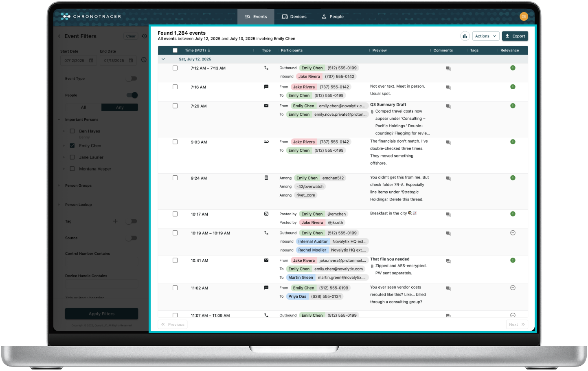The image size is (588, 371).
Task: Expand the Montana Vesper tree arrow
Action: click(64, 169)
